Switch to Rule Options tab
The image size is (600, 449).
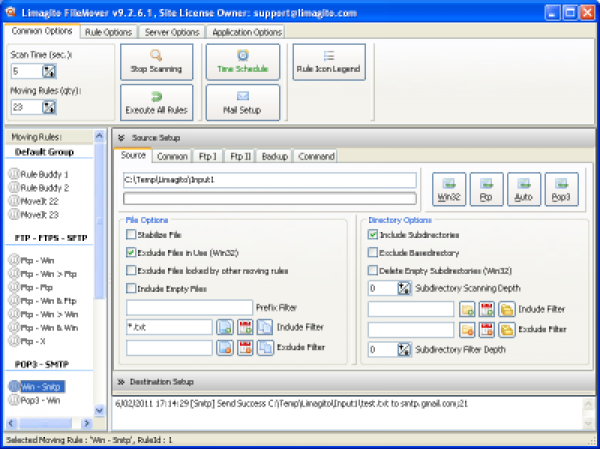[x=109, y=33]
